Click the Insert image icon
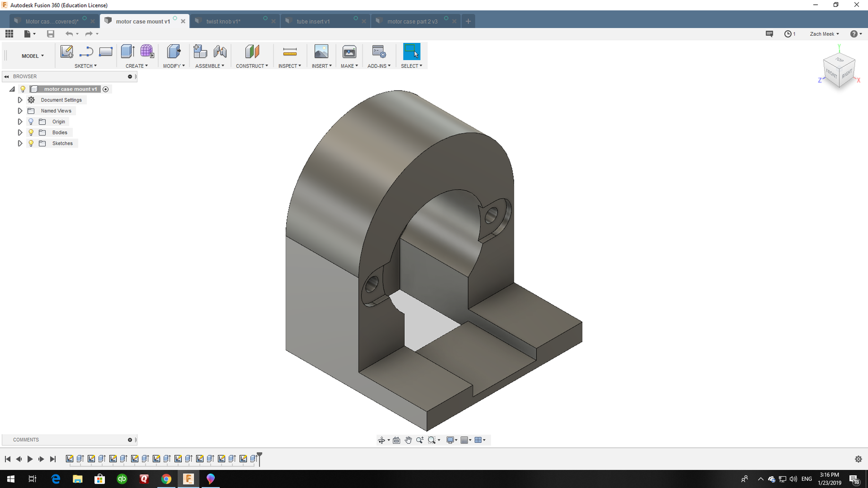Viewport: 868px width, 488px height. (321, 51)
